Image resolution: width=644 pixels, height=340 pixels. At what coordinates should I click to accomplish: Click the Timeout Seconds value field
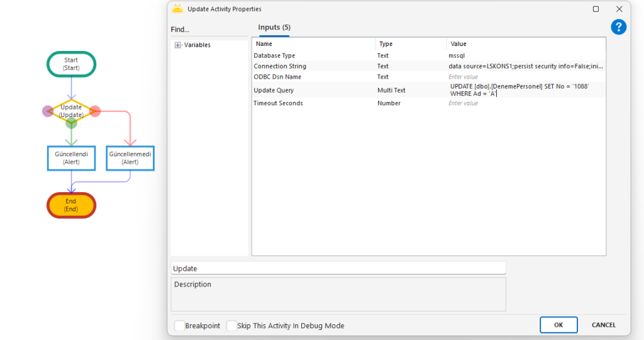point(525,103)
